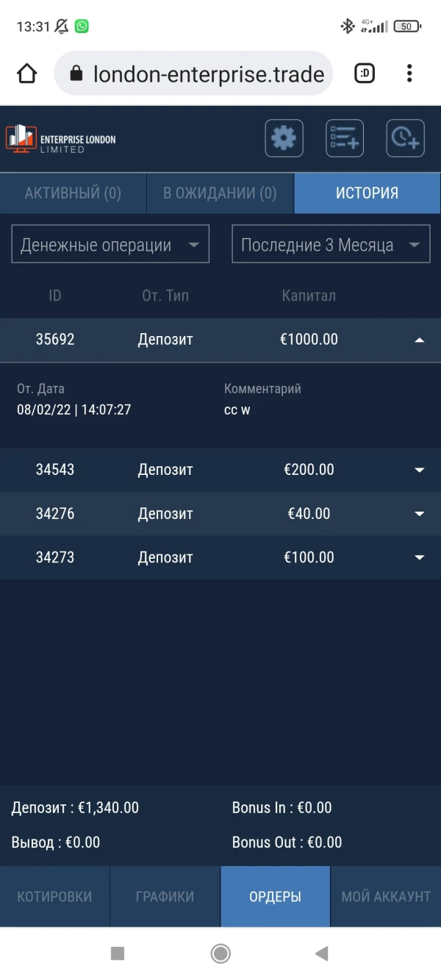This screenshot has width=441, height=980.
Task: Tap the clock plus pending order icon
Action: pyautogui.click(x=405, y=138)
